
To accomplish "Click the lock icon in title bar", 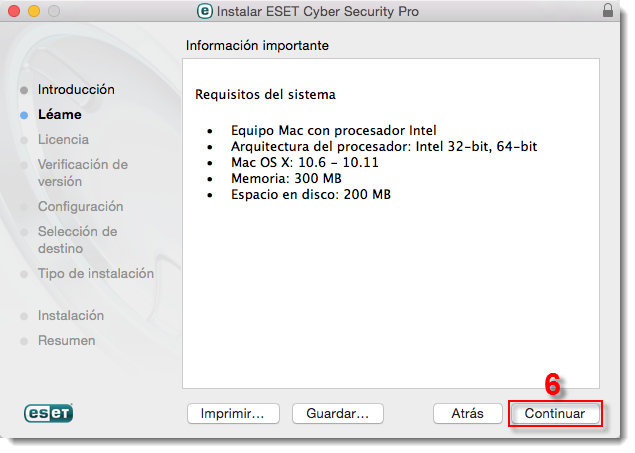I will tap(607, 10).
